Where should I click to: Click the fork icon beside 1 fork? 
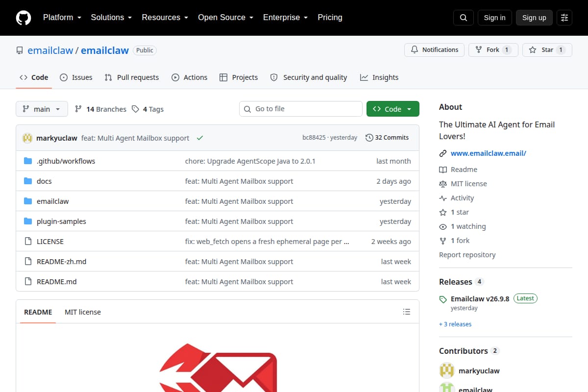pos(443,241)
